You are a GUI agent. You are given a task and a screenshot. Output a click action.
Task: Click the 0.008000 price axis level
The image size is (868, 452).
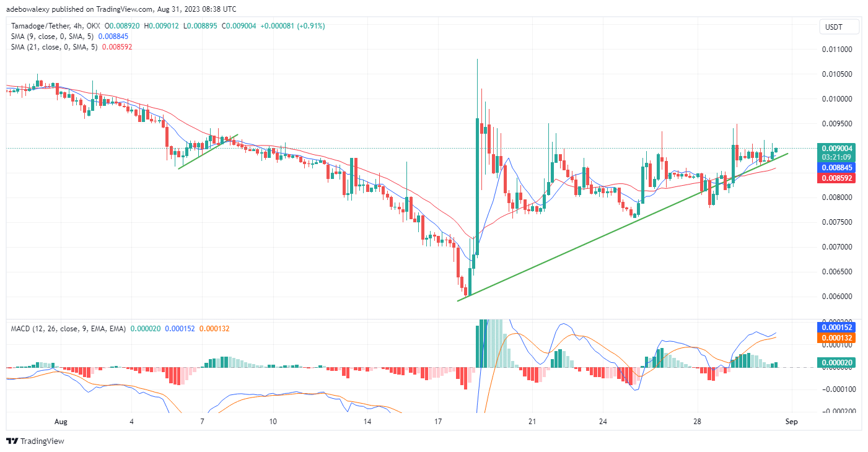[x=837, y=198]
